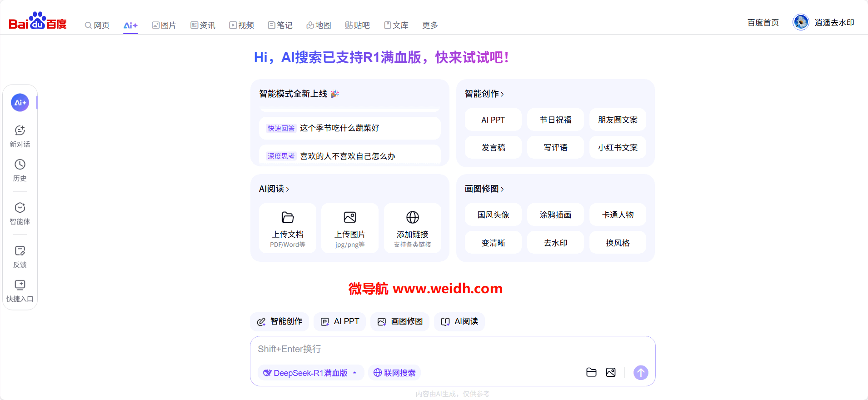The width and height of the screenshot is (868, 400).
Task: Click the 画图修图 chip above input box
Action: tap(400, 321)
